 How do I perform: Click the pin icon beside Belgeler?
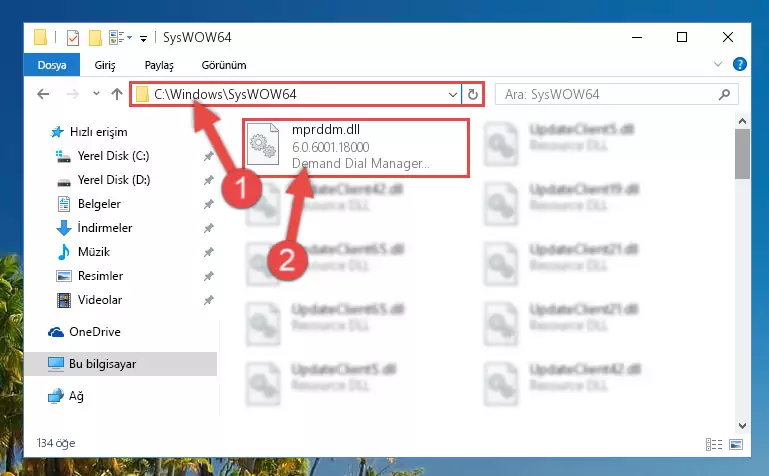point(208,204)
